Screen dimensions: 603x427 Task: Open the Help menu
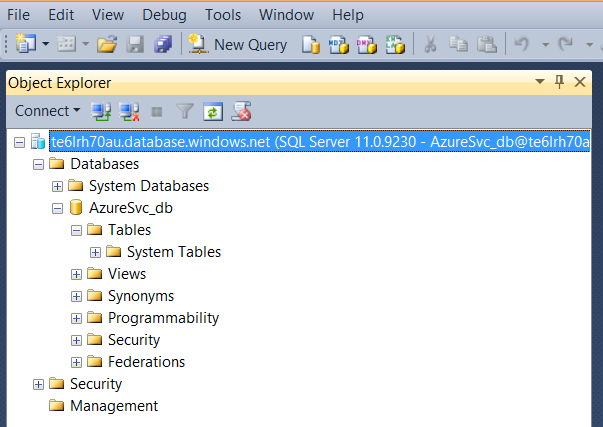(348, 15)
